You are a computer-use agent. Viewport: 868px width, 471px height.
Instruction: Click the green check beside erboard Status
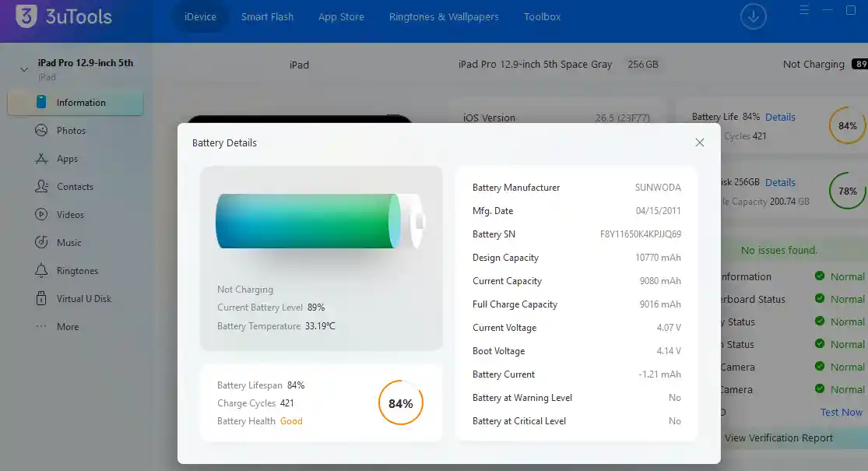point(819,298)
